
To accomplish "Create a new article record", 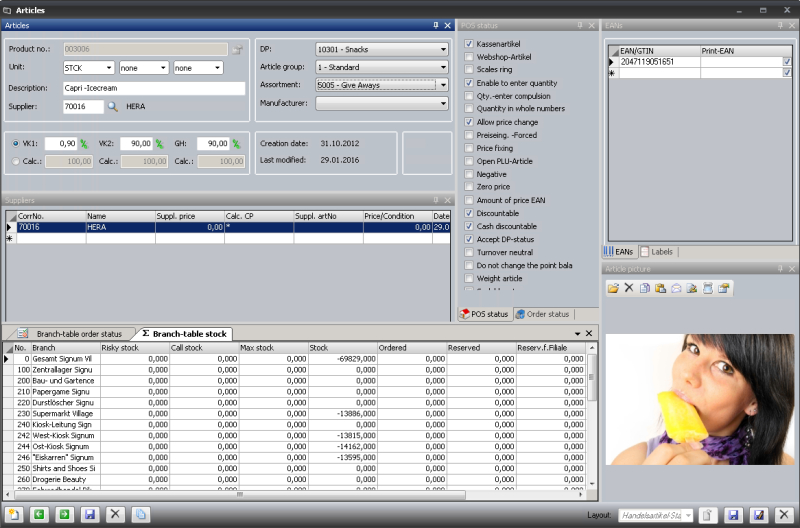I will pos(14,514).
